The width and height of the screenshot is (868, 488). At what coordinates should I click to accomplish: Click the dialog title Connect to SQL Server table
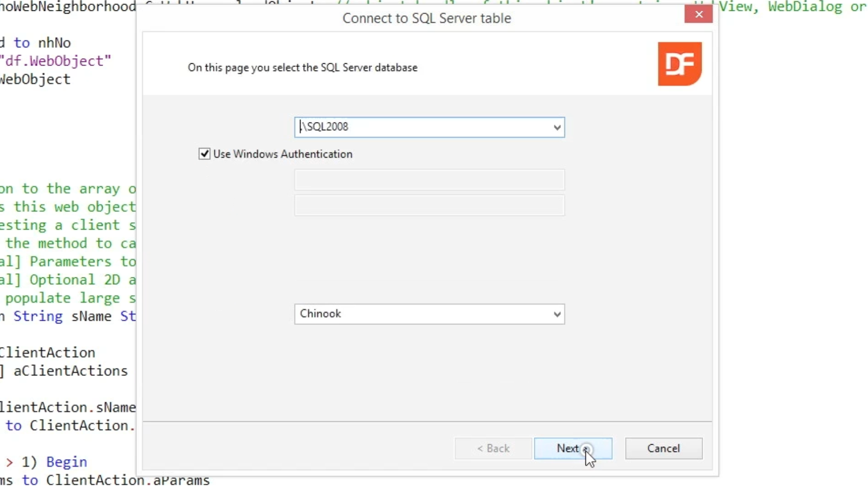coord(426,18)
